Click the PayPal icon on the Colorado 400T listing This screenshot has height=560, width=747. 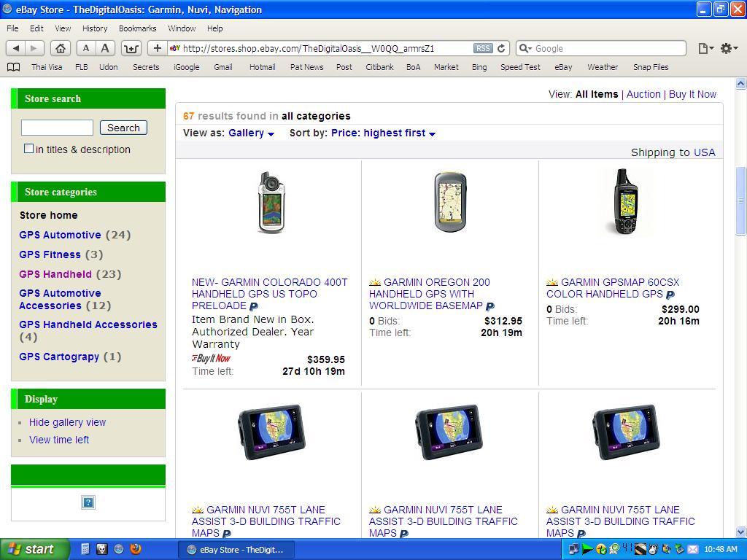point(254,306)
